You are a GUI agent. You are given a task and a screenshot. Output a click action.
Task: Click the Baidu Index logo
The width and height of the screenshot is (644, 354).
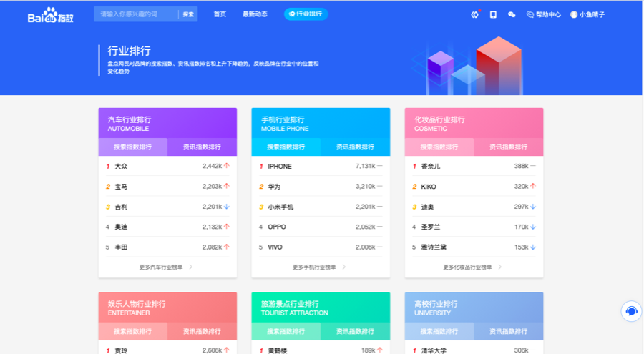coord(51,15)
